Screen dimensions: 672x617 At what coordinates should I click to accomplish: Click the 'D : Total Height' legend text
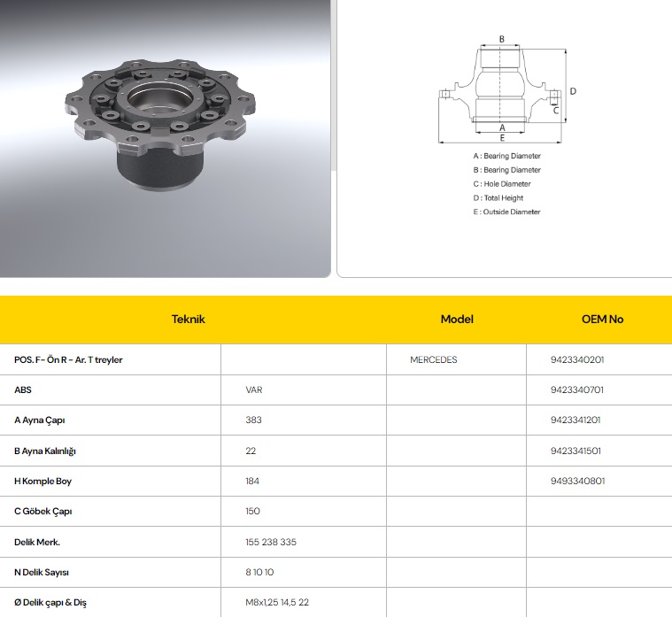pos(498,198)
